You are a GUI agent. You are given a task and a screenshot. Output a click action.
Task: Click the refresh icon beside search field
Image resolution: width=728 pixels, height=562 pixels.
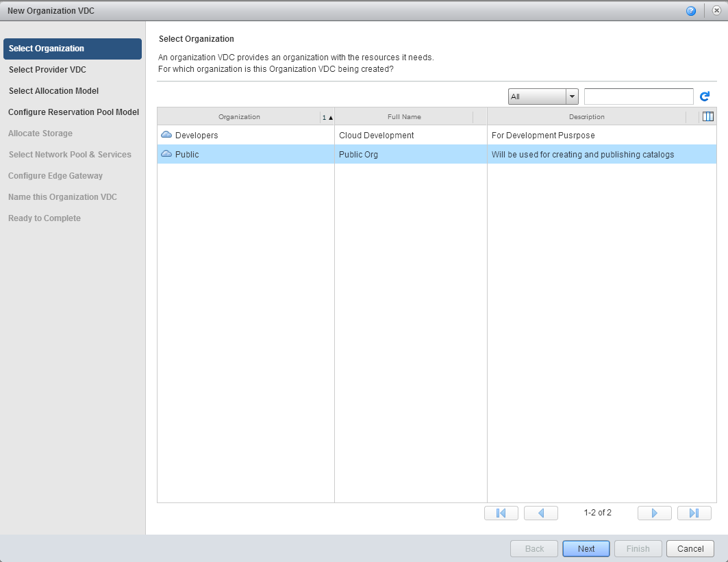[x=705, y=97]
